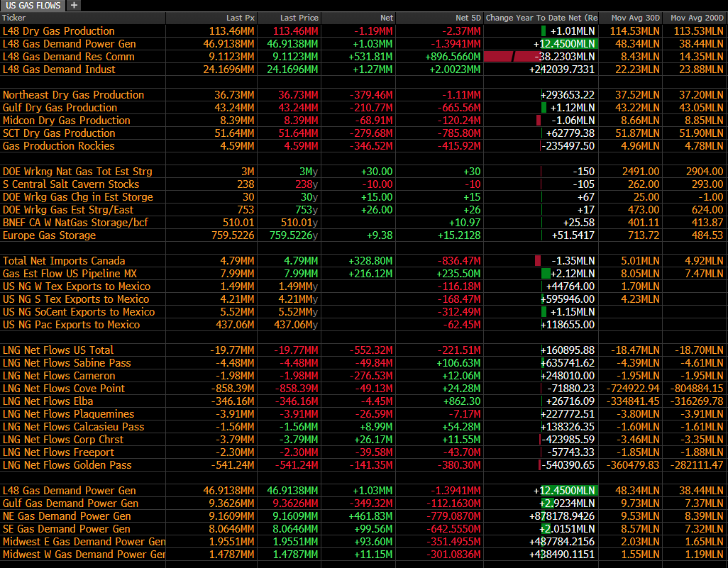Select LNG Net Flows Plaquemines ticker

(x=68, y=414)
